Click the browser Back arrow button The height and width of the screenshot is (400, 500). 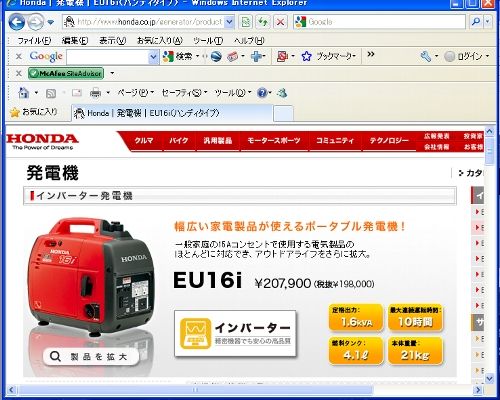pos(17,22)
